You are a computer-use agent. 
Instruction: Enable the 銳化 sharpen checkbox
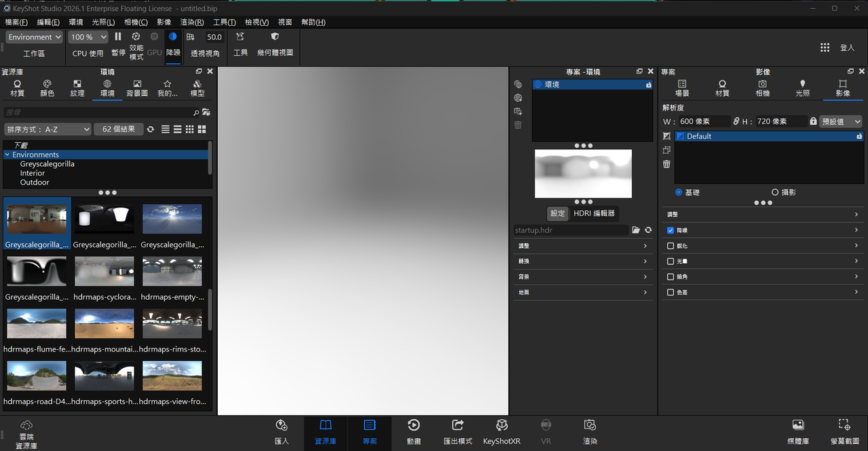point(671,246)
